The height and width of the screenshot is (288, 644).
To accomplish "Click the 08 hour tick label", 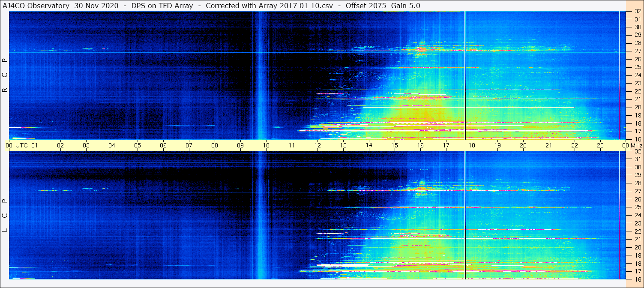I will tap(215, 145).
